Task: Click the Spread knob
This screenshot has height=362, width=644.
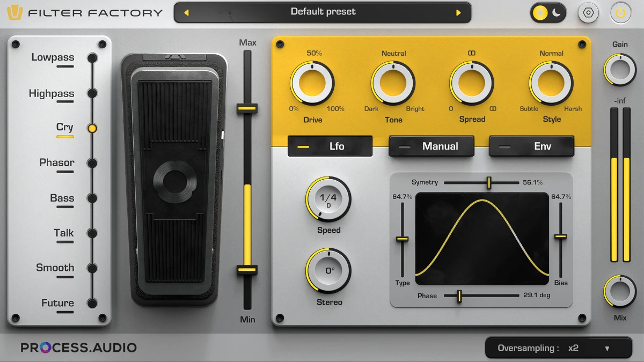Action: [x=471, y=83]
